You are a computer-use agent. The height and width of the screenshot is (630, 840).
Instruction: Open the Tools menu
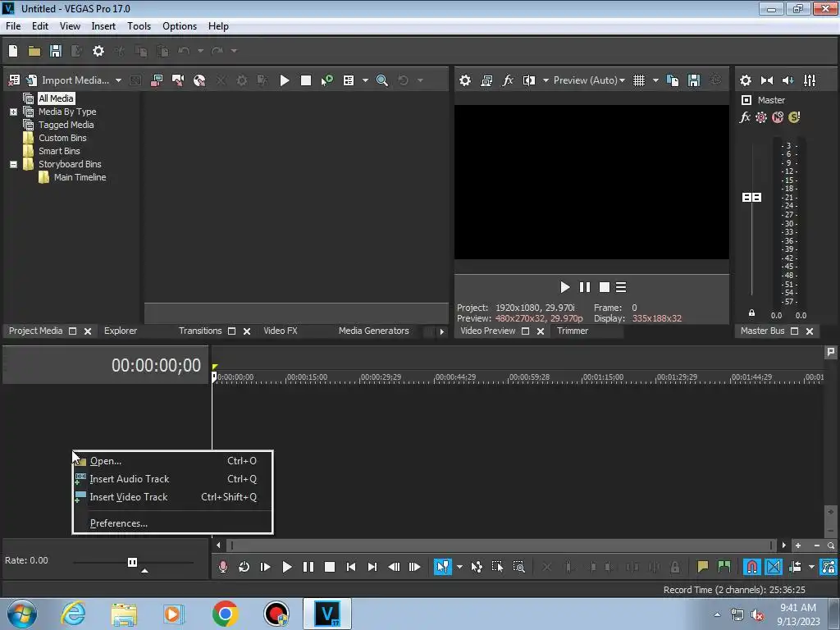tap(139, 26)
